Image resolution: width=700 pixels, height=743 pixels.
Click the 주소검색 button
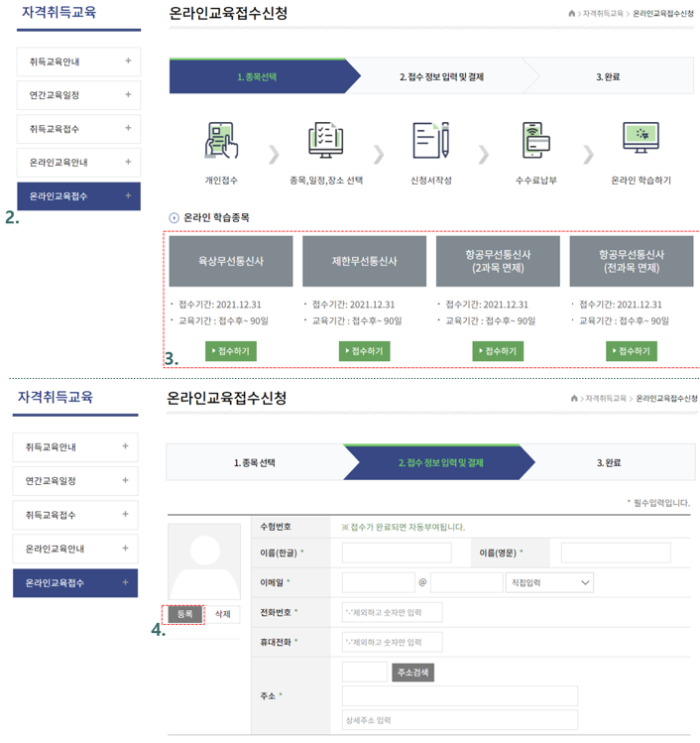pos(412,673)
